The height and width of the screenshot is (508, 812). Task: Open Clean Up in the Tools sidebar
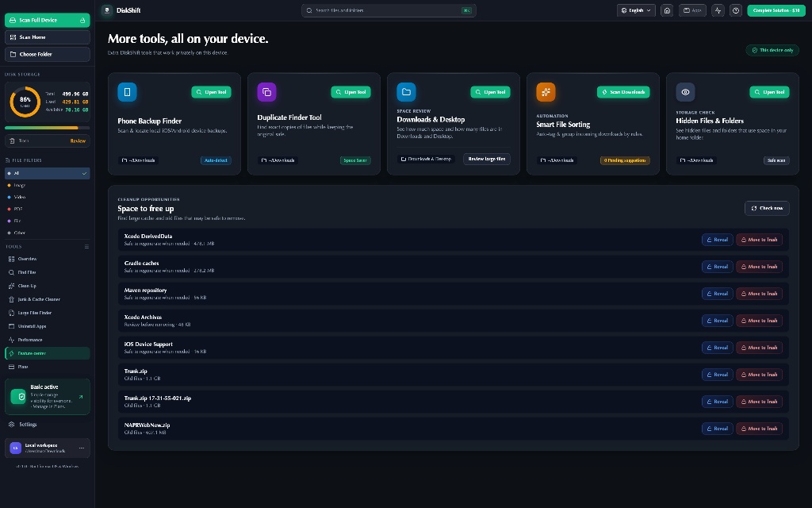coord(47,286)
